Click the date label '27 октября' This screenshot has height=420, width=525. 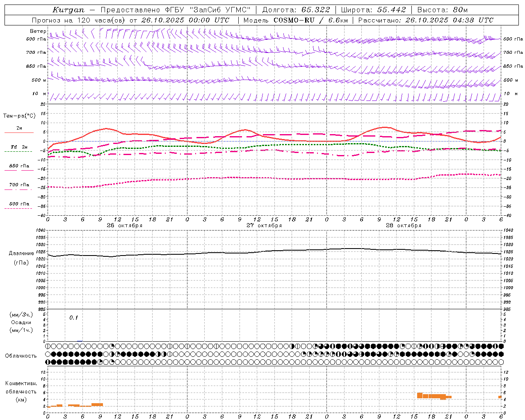[x=264, y=226]
